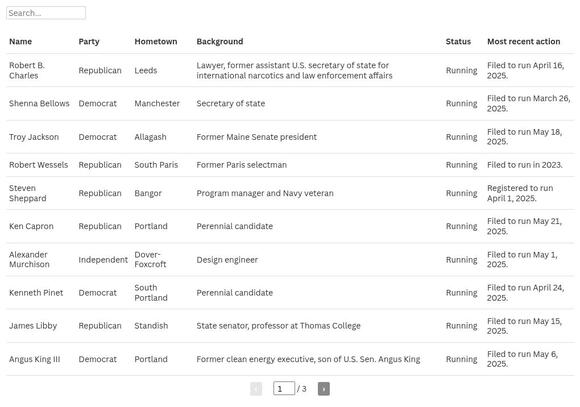Select James Libby name cell
Image resolution: width=580 pixels, height=407 pixels.
point(33,326)
